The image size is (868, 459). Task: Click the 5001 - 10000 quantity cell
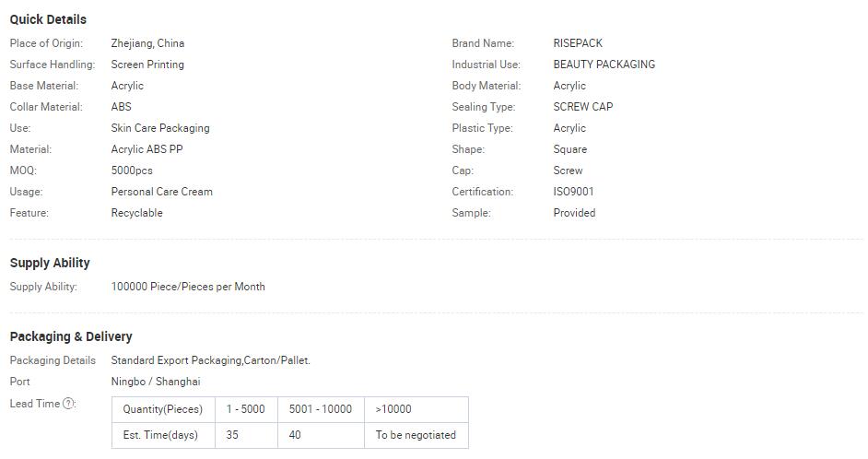[321, 409]
